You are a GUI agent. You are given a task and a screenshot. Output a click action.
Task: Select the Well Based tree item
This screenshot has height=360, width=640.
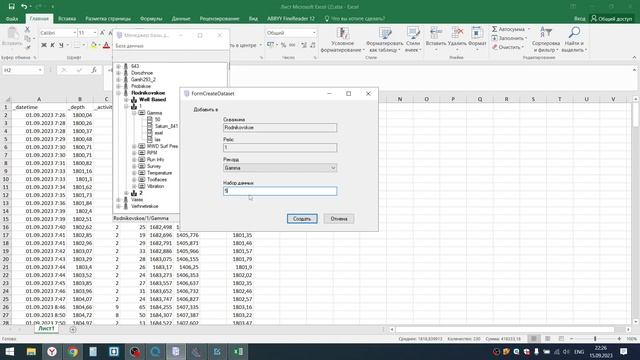tap(152, 100)
